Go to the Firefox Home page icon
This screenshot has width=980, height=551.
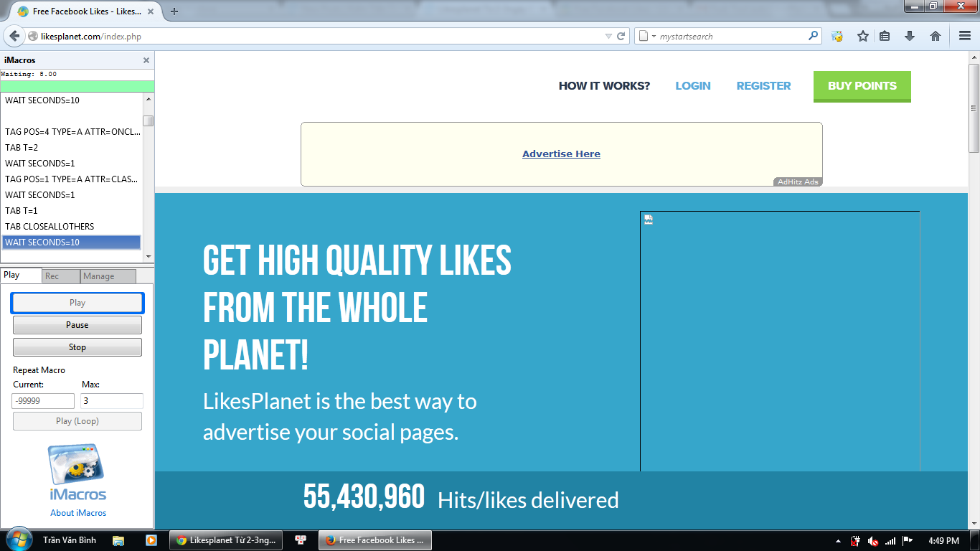936,36
